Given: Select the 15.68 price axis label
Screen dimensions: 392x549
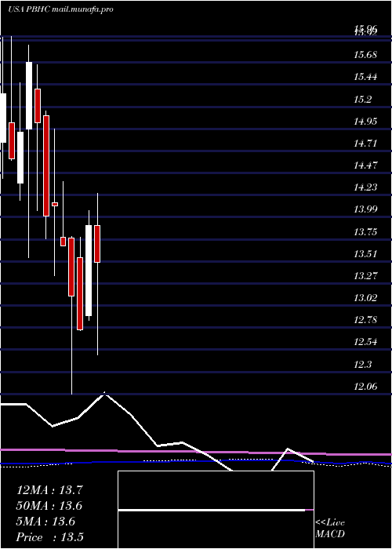Looking at the screenshot, I should (x=365, y=55).
